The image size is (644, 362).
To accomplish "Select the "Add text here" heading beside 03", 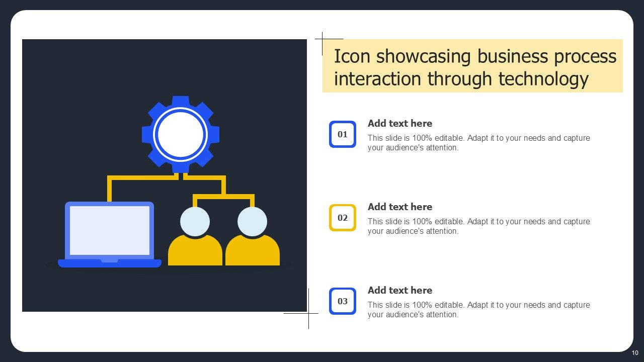I will click(400, 290).
